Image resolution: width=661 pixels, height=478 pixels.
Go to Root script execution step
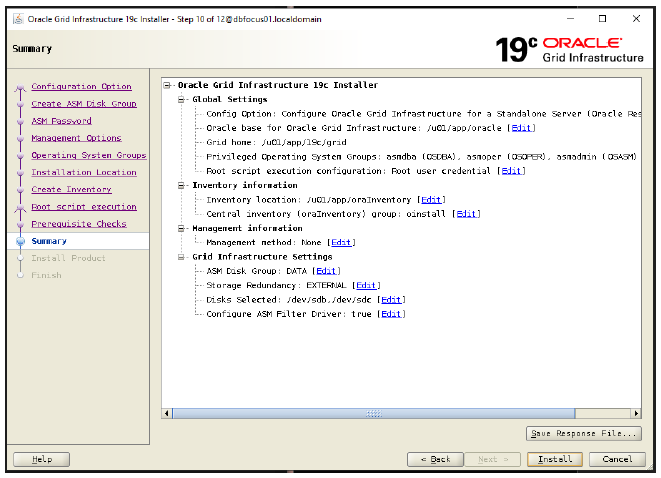[x=84, y=207]
